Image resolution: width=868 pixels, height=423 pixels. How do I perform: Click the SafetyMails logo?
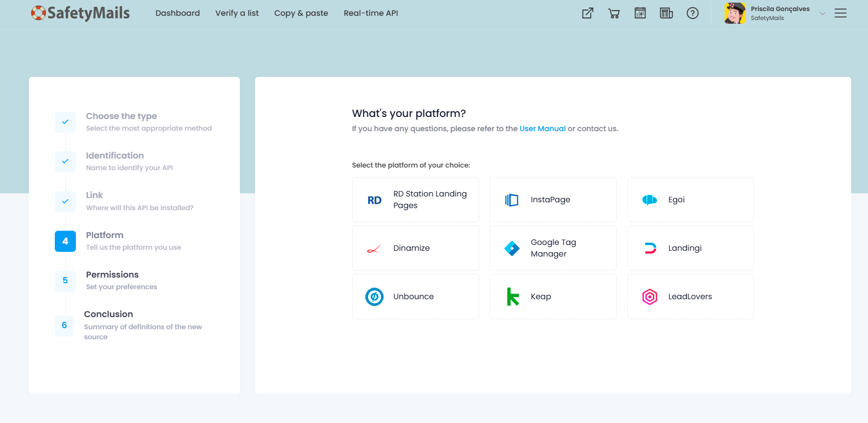(x=80, y=13)
